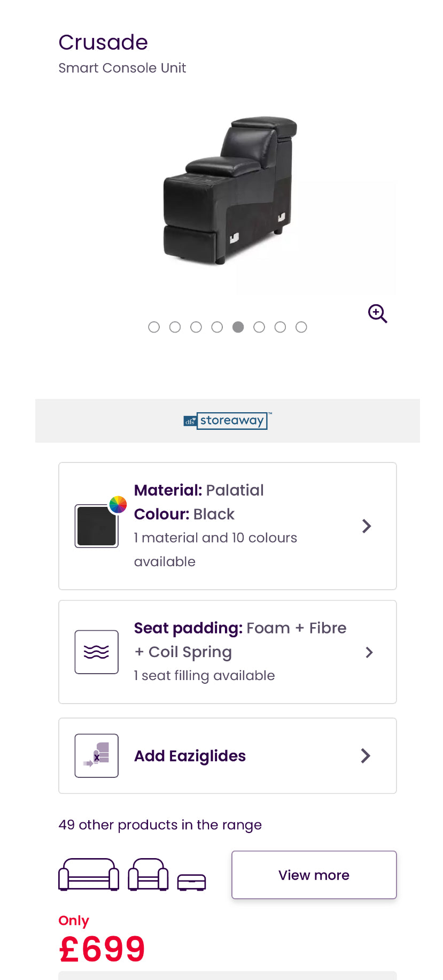Expand the Material and Colour options chevron
Image resolution: width=443 pixels, height=980 pixels.
pyautogui.click(x=367, y=526)
